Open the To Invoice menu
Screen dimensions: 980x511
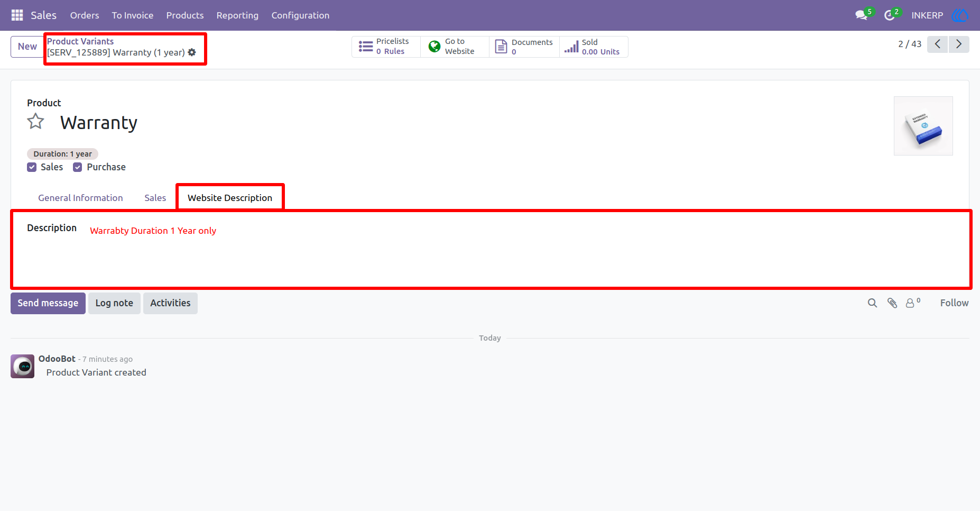click(133, 15)
